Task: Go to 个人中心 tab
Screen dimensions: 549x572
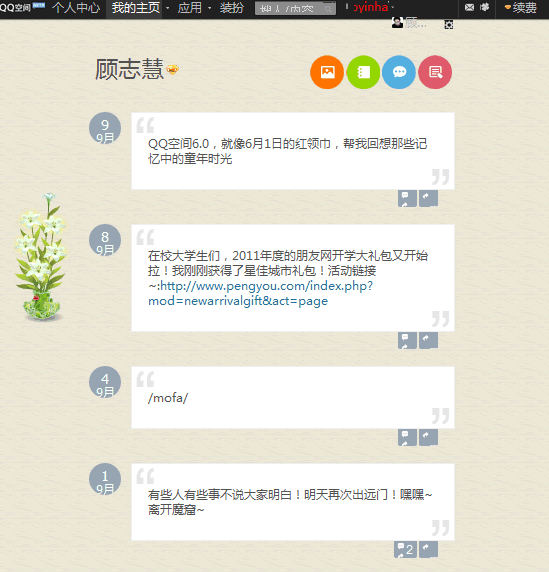Action: [x=76, y=8]
